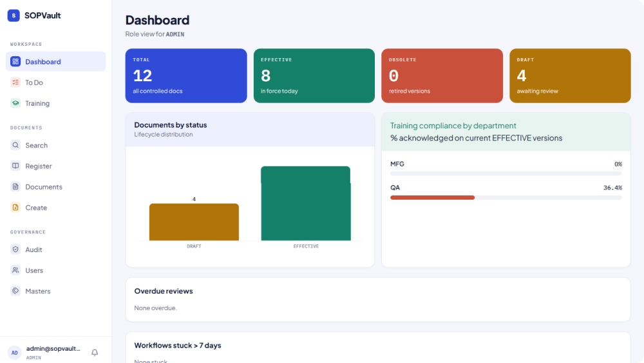The width and height of the screenshot is (644, 363).
Task: Click the To Do checklist icon
Action: pyautogui.click(x=15, y=83)
